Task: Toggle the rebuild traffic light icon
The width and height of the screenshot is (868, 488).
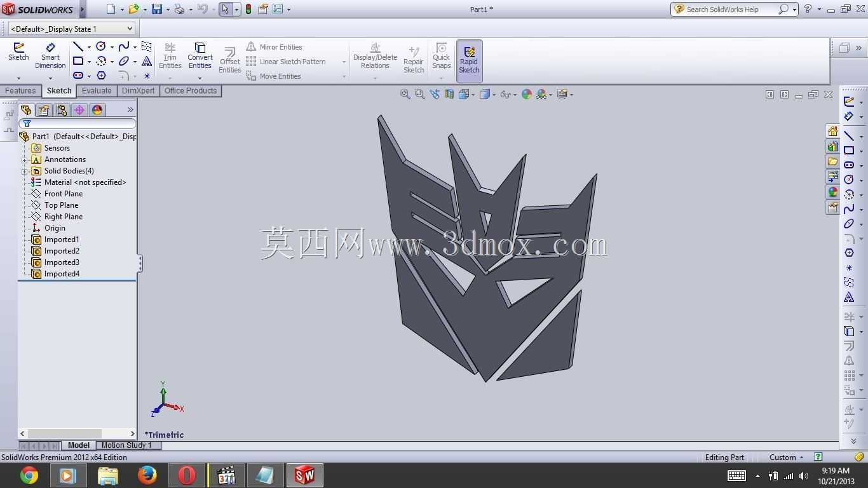Action: pos(248,9)
